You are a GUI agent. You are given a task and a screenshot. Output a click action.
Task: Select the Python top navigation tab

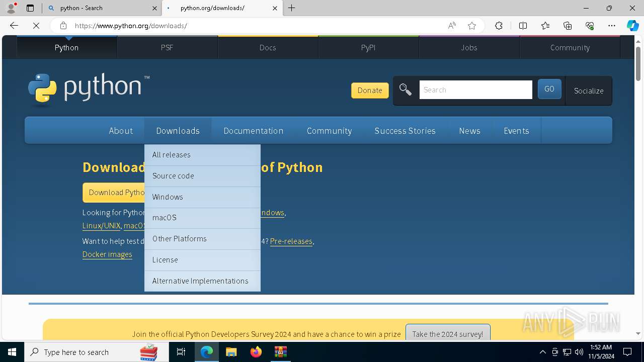(x=66, y=47)
